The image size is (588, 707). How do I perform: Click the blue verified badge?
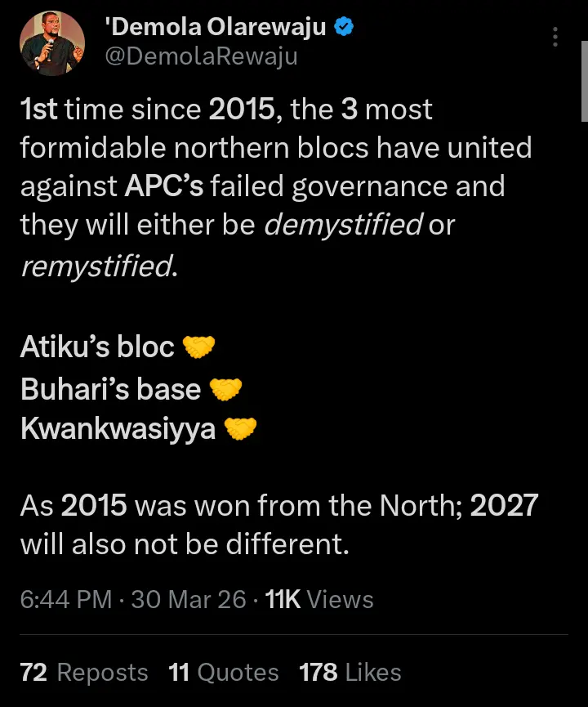[345, 27]
